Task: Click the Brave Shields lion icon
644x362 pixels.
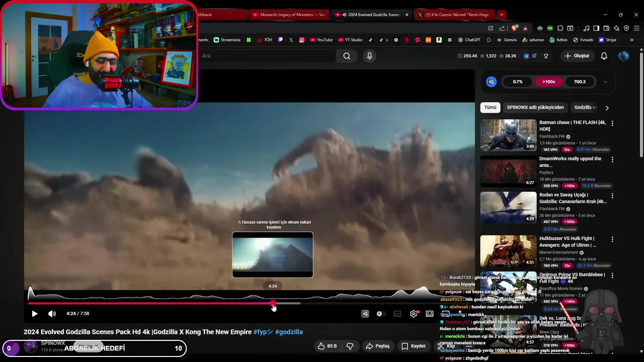Action: pyautogui.click(x=514, y=28)
